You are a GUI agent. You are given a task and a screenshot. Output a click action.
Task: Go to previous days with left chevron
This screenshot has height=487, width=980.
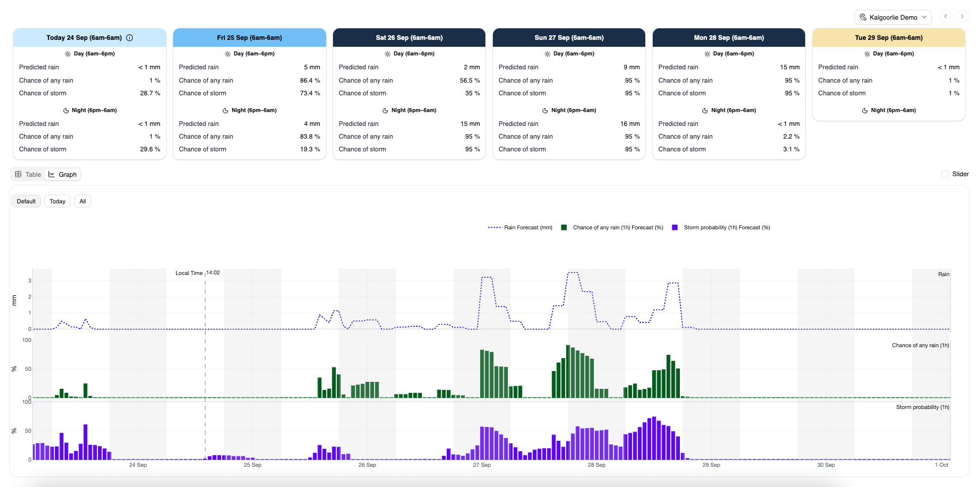pyautogui.click(x=945, y=16)
